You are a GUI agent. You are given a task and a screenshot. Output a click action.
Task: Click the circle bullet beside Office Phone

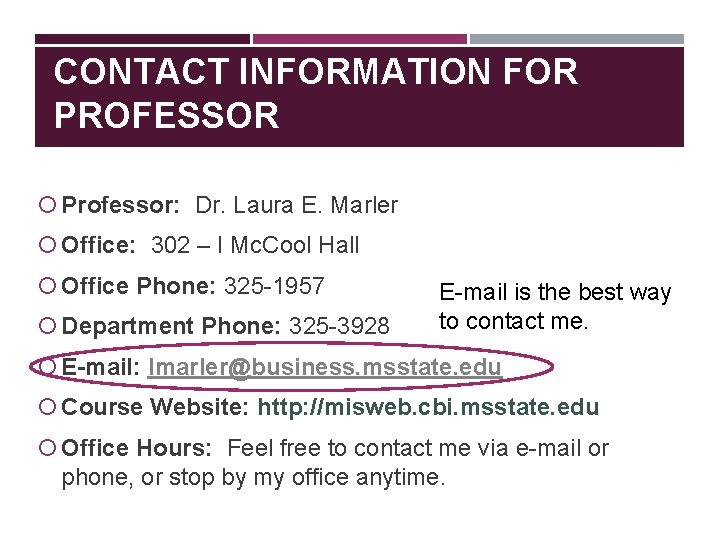point(47,286)
